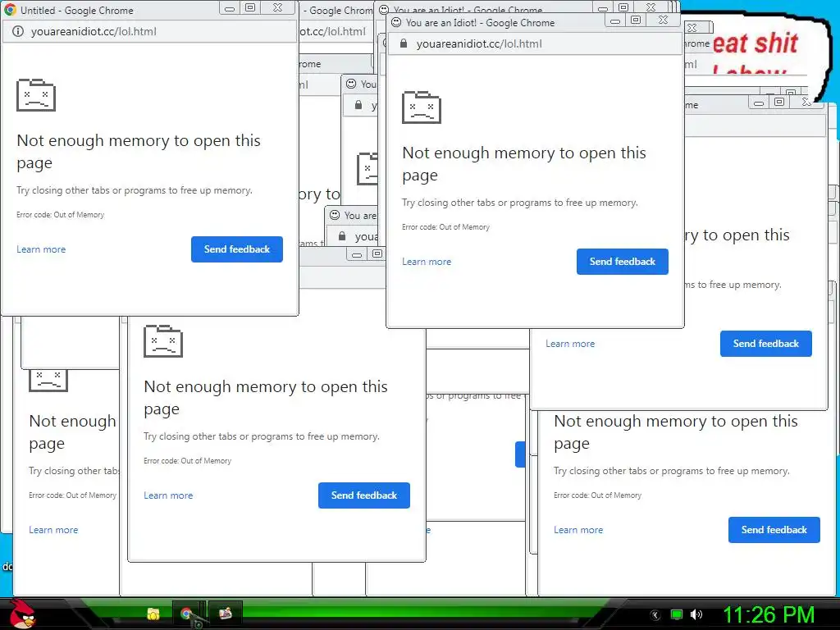Click the smiley favicon of the front 'You are an Idiot!' window
Screen dimensions: 840x630
pyautogui.click(x=396, y=22)
